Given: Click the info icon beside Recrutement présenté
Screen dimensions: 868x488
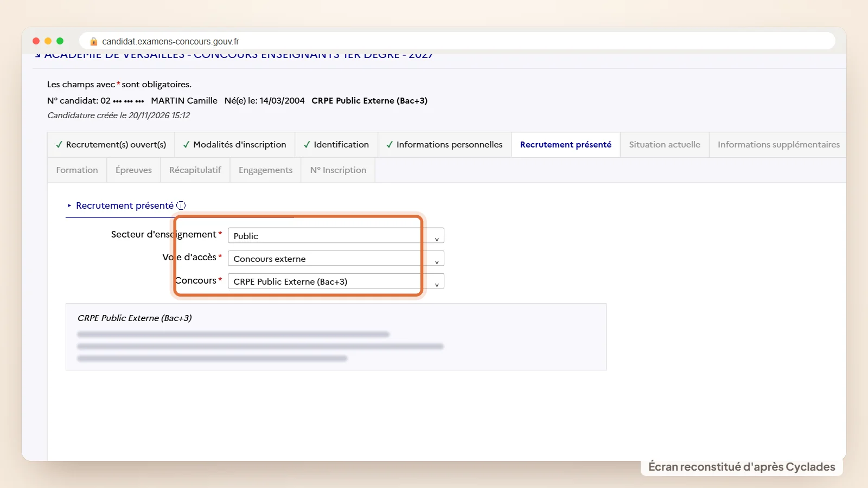Looking at the screenshot, I should point(181,206).
